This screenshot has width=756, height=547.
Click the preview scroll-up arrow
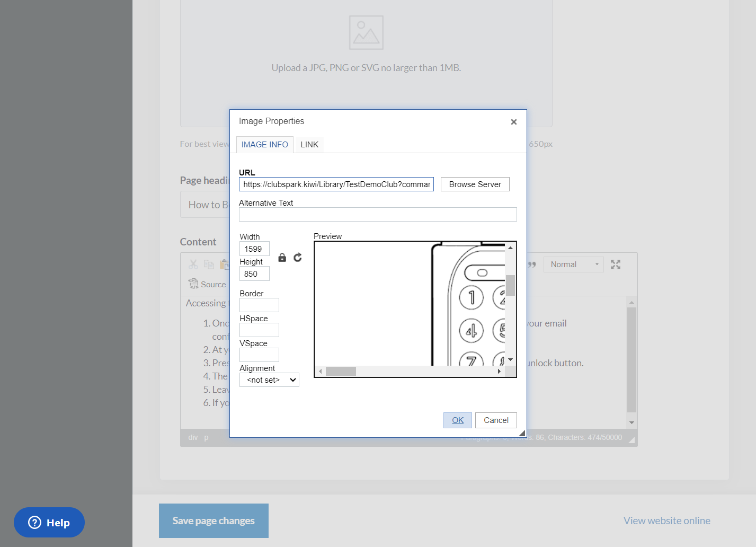(x=510, y=248)
